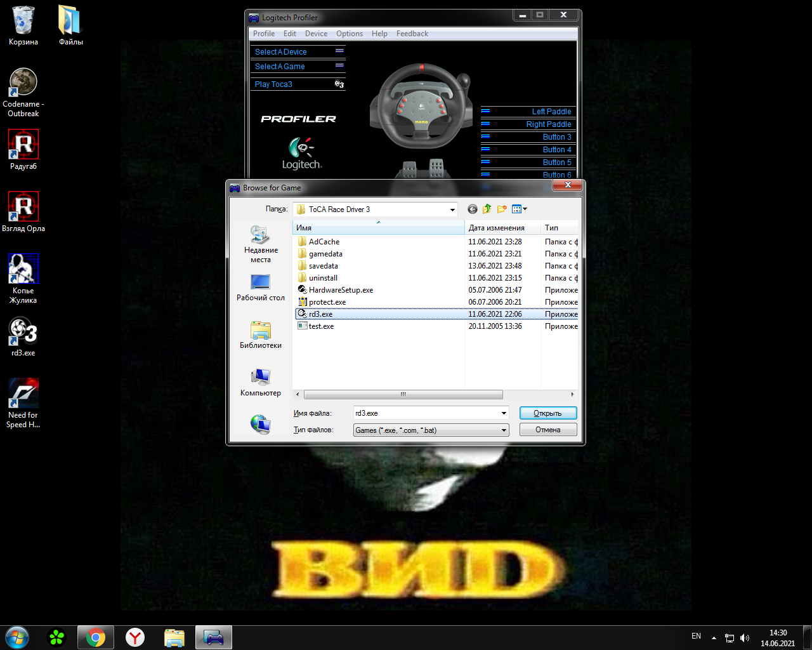
Task: Select HardwareSetup.exe in the file list
Action: [335, 290]
